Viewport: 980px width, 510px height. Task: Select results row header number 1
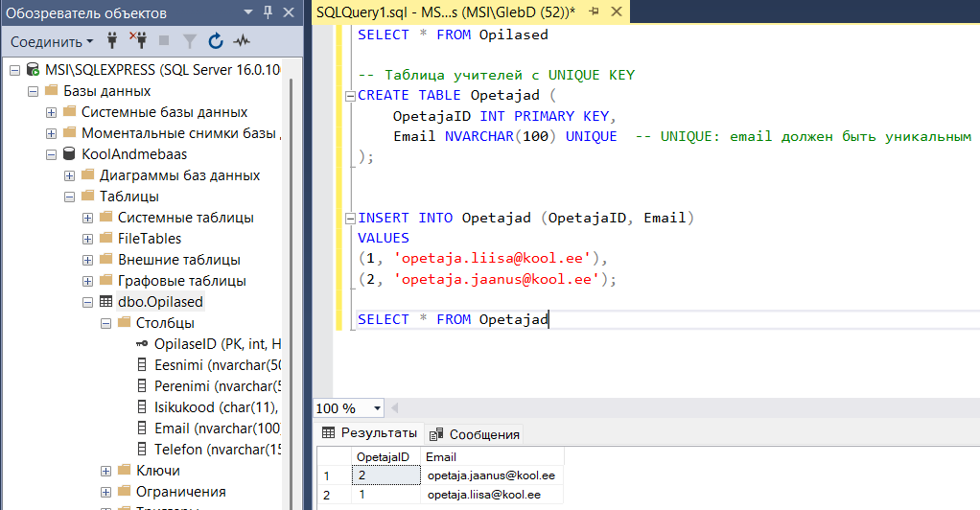pyautogui.click(x=335, y=475)
